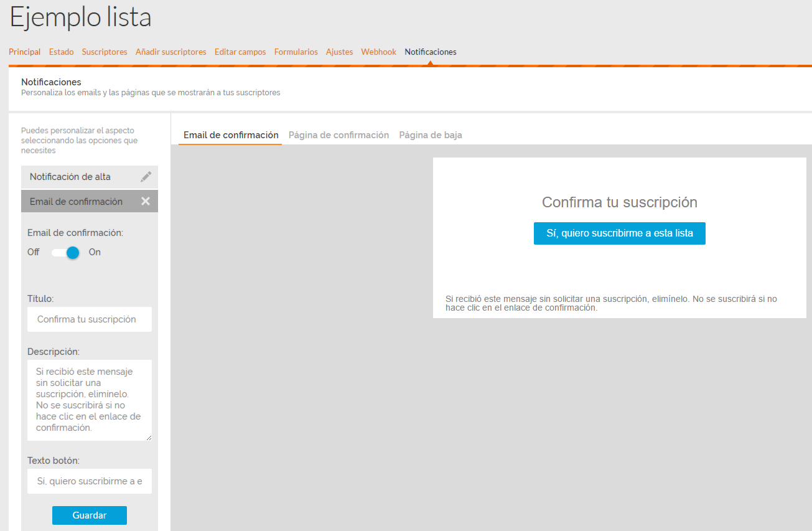This screenshot has height=531, width=812.
Task: Click the preview disclaimer text Si recibió este mensaje
Action: (612, 303)
